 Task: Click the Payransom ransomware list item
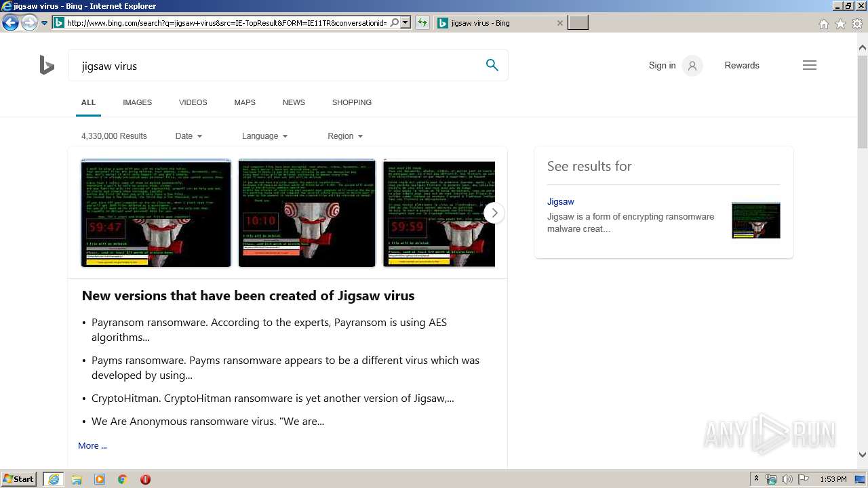(269, 329)
